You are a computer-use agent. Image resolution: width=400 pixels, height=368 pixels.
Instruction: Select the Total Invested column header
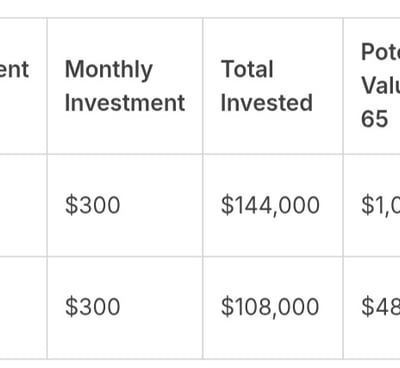[x=273, y=86]
